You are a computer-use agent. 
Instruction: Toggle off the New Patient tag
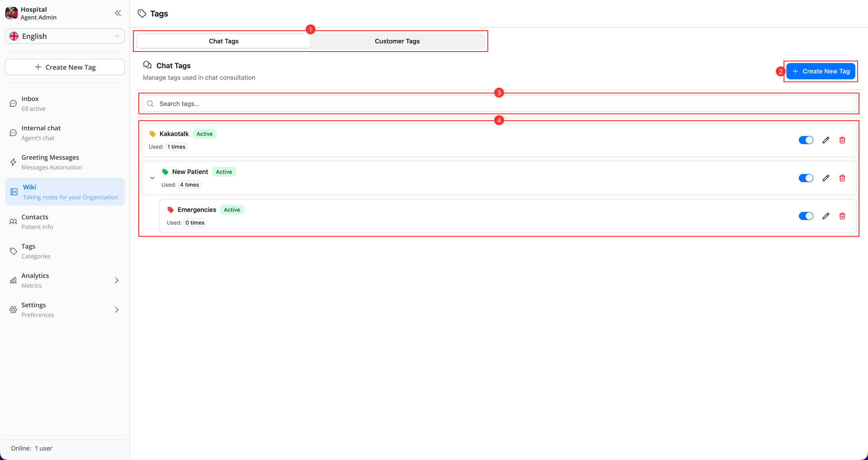(x=806, y=178)
